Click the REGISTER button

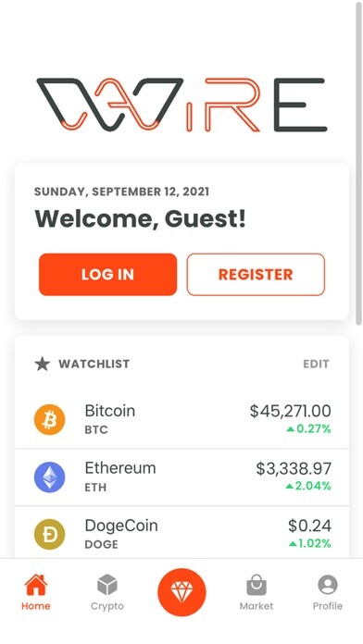(256, 275)
